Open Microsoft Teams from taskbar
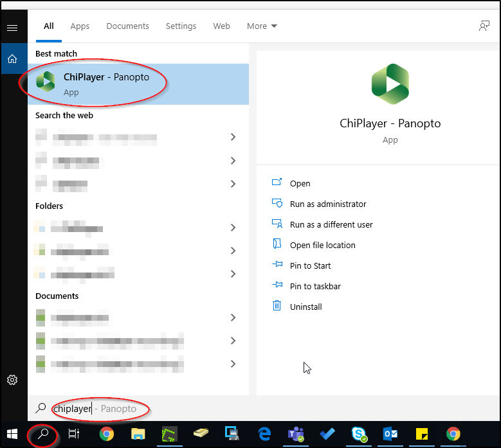Screen dimensions: 501x448 (x=296, y=434)
